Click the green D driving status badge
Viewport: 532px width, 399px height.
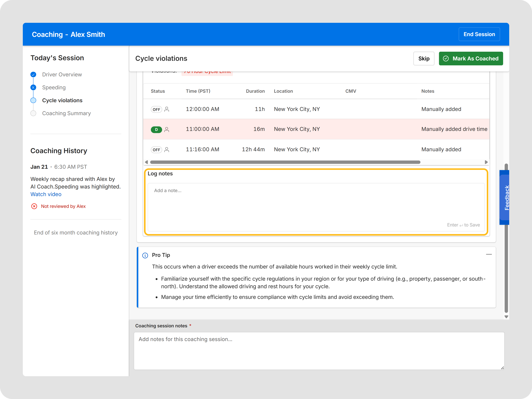click(156, 130)
